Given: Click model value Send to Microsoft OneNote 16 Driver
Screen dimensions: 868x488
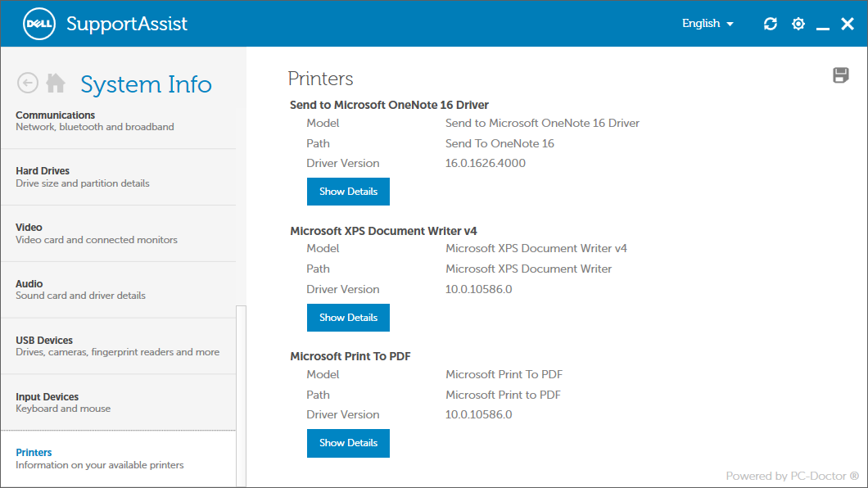Looking at the screenshot, I should (x=542, y=123).
